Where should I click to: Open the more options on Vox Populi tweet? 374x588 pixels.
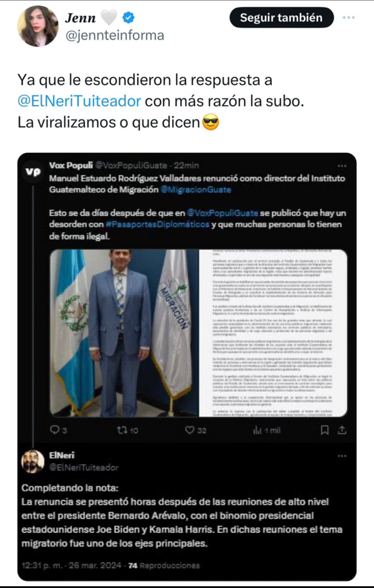click(342, 166)
